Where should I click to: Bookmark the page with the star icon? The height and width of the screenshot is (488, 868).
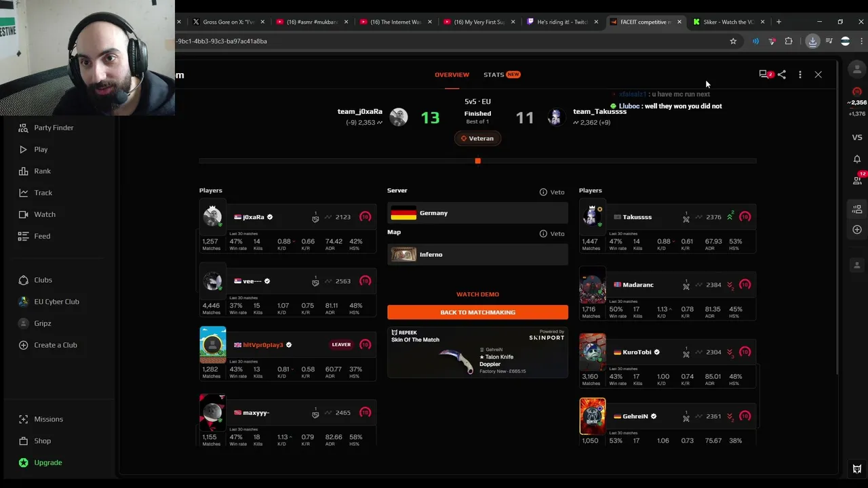click(733, 41)
